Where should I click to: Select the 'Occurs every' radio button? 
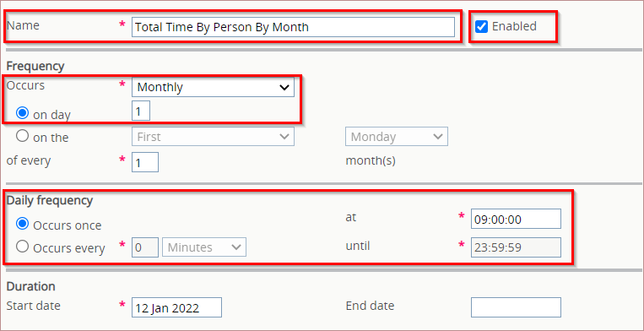[22, 247]
